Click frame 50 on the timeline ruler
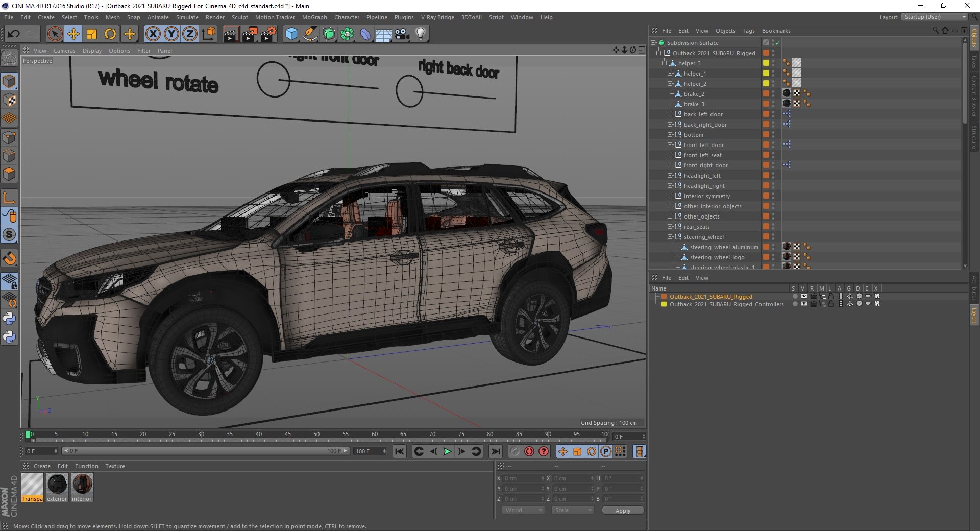 coord(316,435)
